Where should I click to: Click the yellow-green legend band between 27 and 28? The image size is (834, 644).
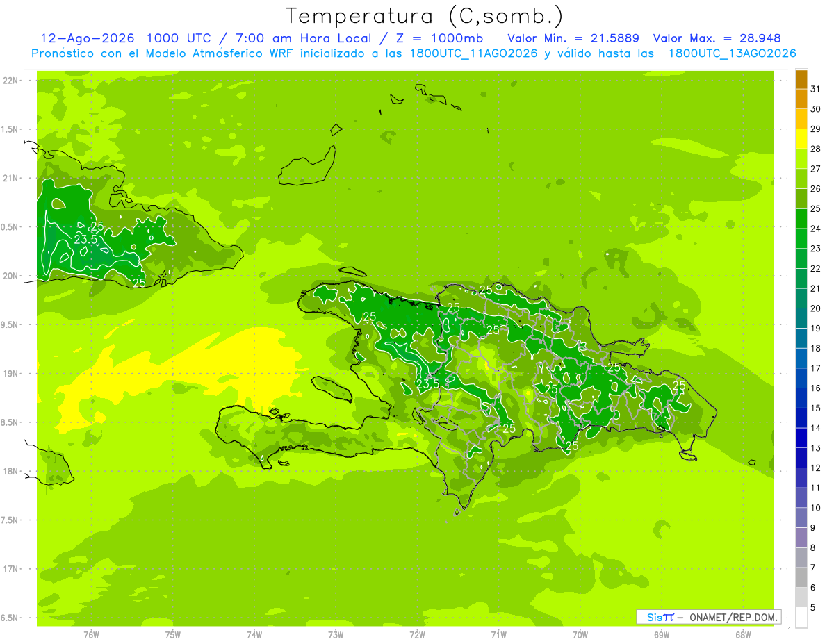pyautogui.click(x=801, y=159)
